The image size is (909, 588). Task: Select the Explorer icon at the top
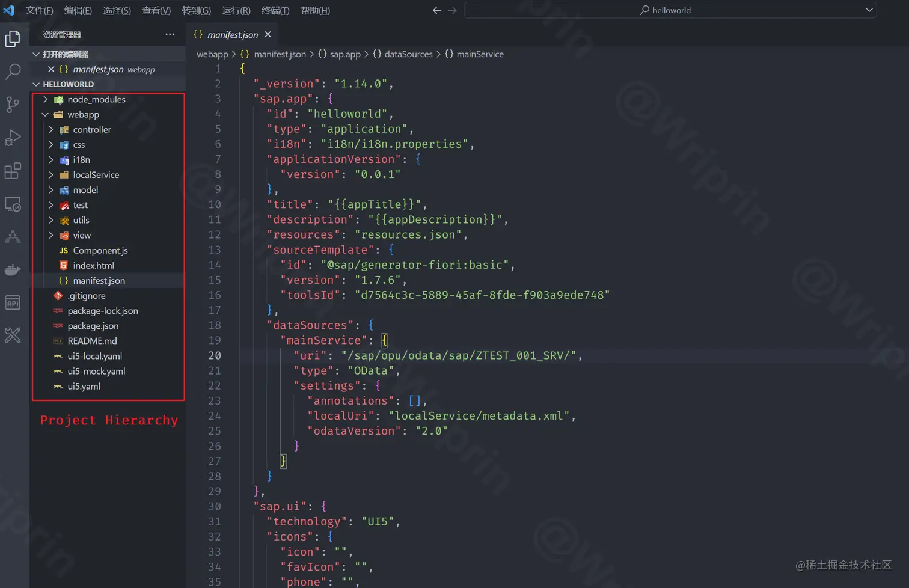(12, 37)
